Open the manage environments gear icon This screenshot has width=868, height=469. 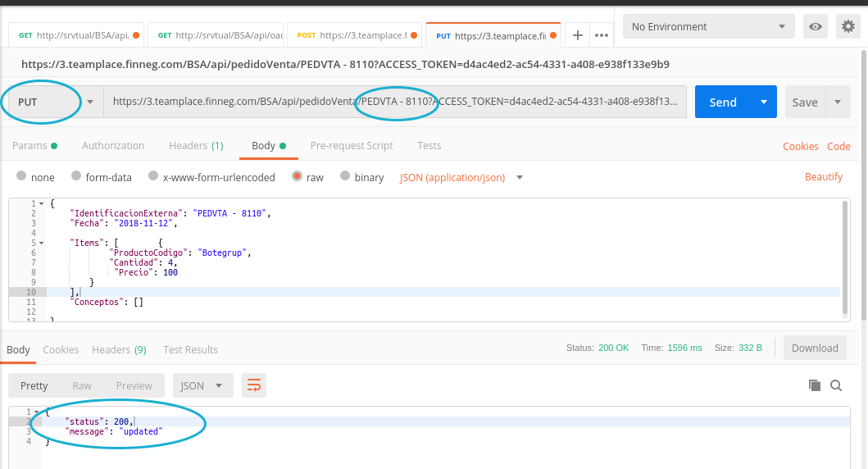coord(848,27)
